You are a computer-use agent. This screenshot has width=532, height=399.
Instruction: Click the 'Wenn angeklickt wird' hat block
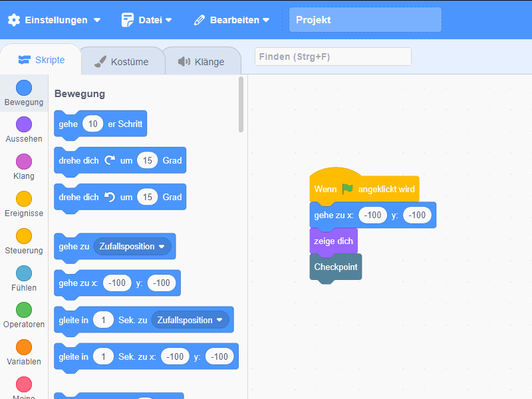364,186
